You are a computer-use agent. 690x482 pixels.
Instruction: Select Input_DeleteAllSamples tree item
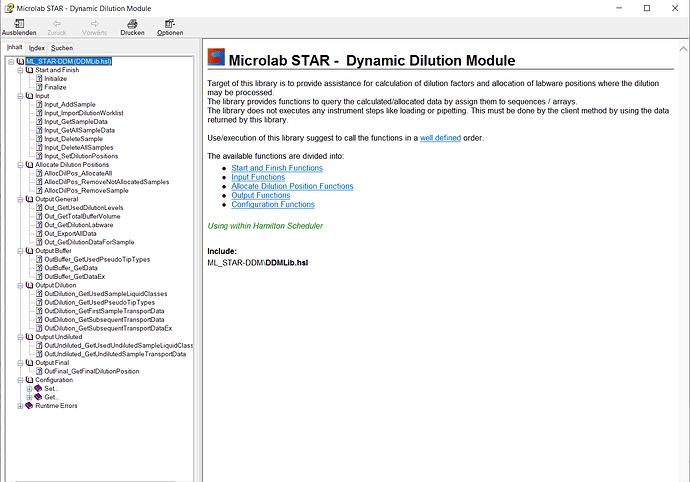pyautogui.click(x=78, y=147)
